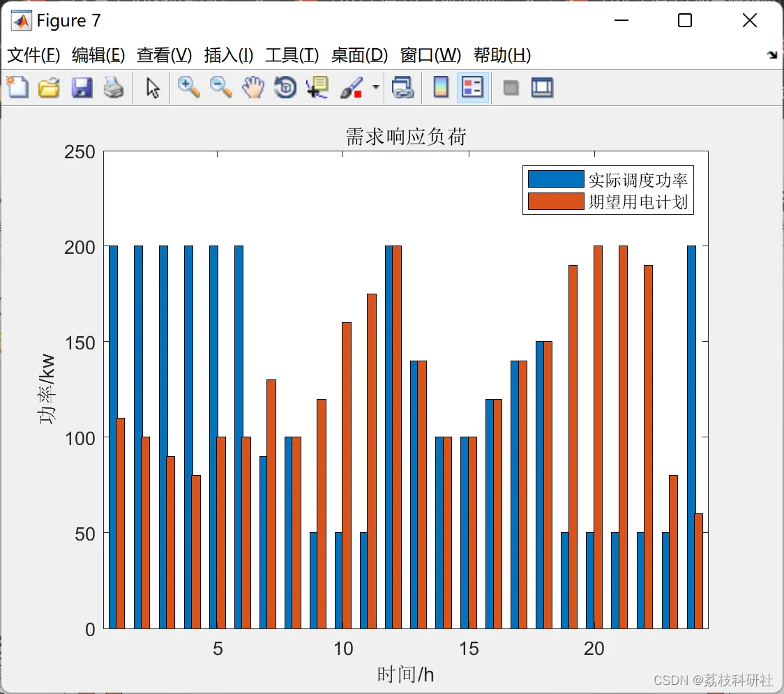Click y-axis tick label 250
The width and height of the screenshot is (784, 694).
coord(80,152)
